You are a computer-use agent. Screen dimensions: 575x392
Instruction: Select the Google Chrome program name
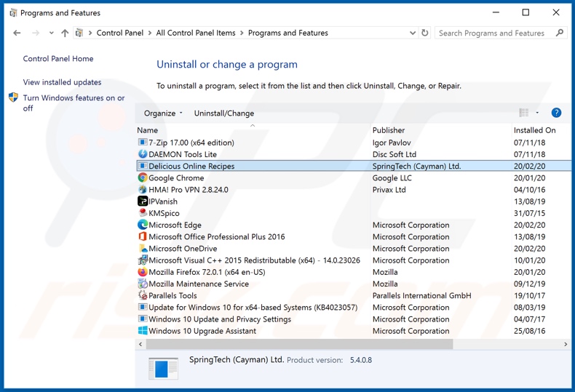pyautogui.click(x=176, y=177)
